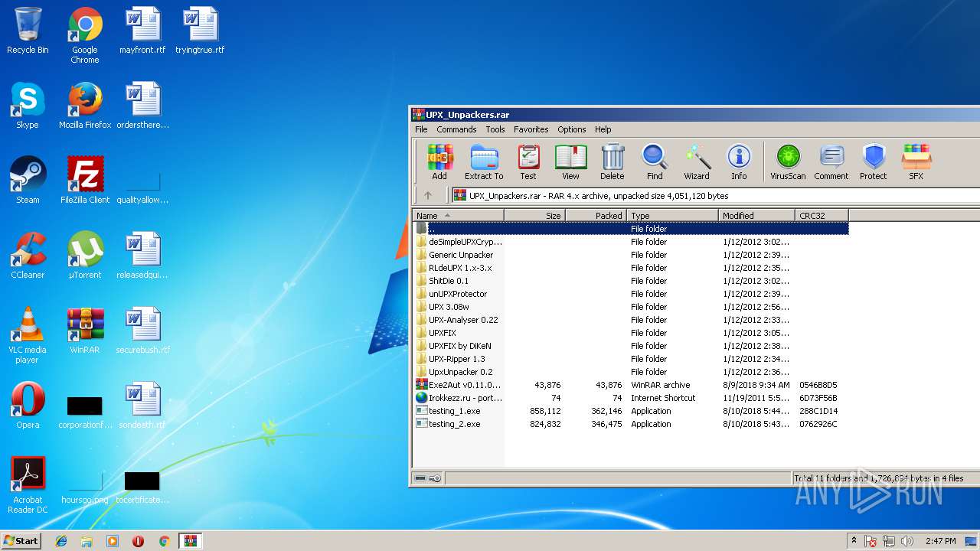
Task: Click the drive/key icon in status bar
Action: [x=428, y=478]
